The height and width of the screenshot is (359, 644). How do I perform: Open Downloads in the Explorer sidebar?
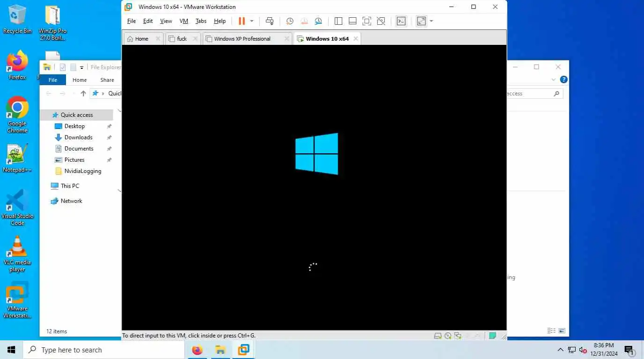78,137
